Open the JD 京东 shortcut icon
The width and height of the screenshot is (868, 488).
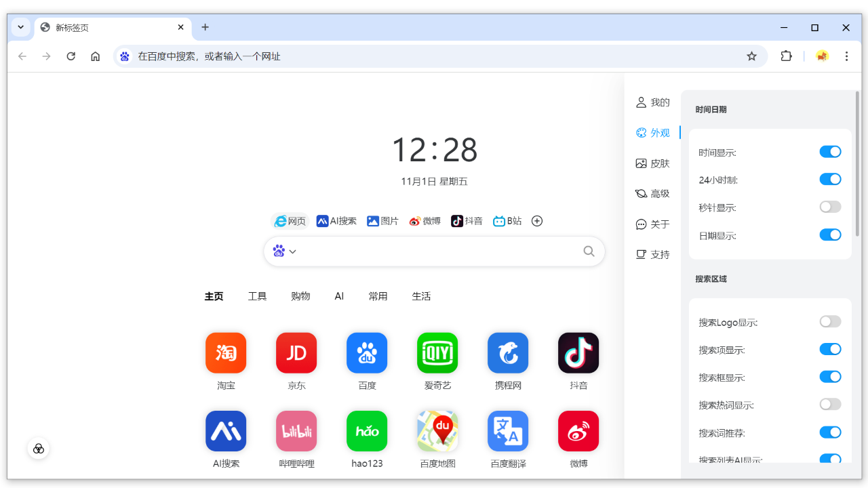point(296,352)
